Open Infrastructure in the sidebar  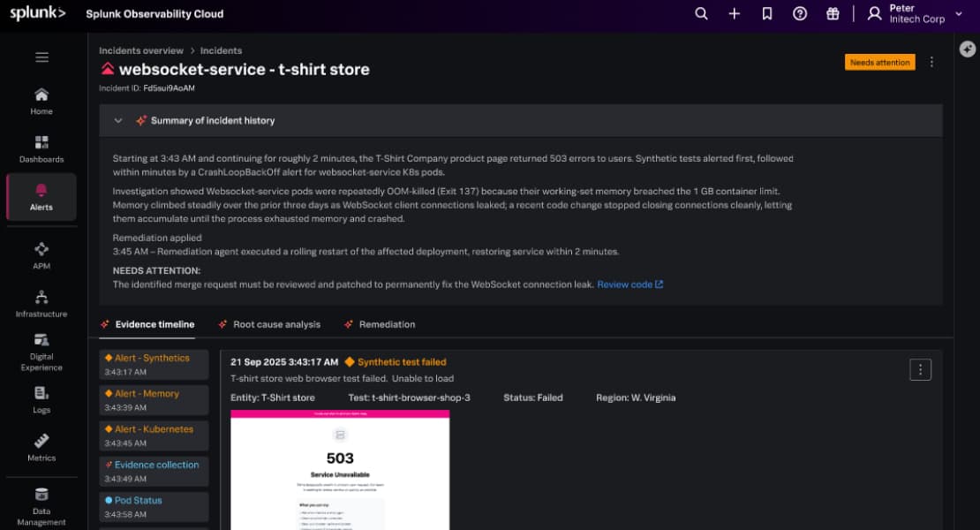pos(41,303)
